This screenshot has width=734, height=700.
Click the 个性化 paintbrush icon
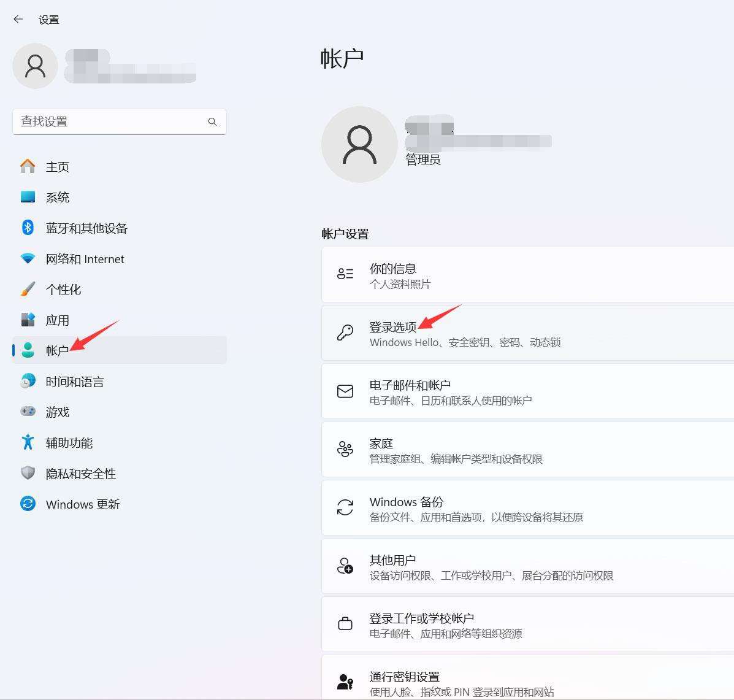click(28, 289)
